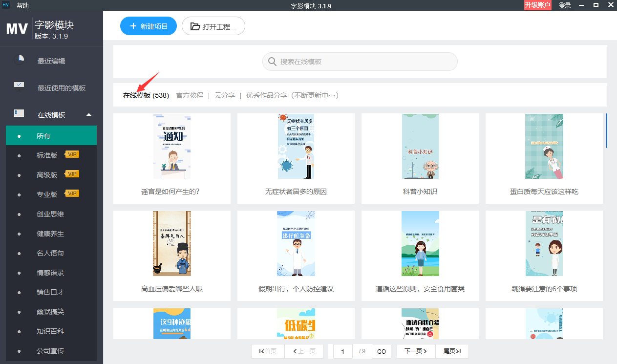This screenshot has width=617, height=364.
Task: Click the search online templates field
Action: click(x=360, y=62)
